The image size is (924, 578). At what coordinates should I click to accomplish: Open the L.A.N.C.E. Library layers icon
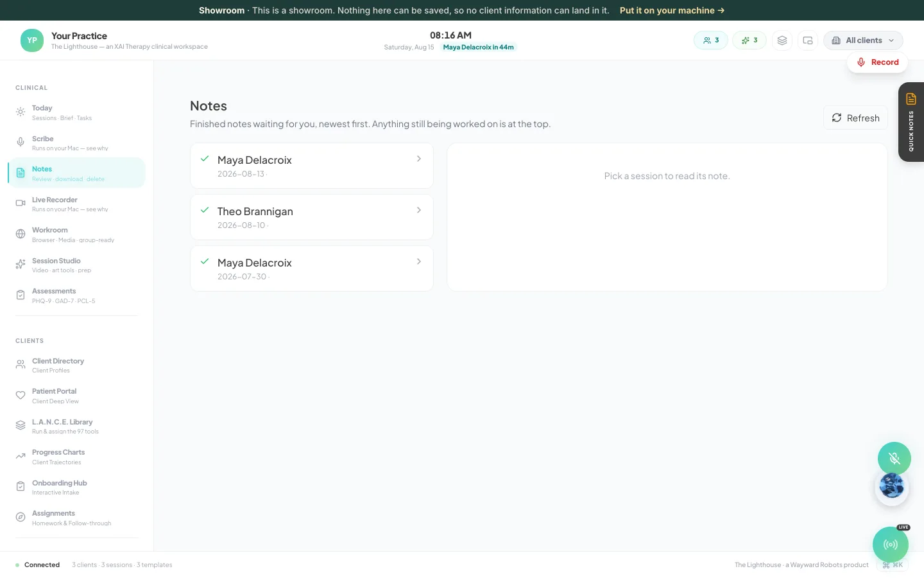click(x=21, y=425)
